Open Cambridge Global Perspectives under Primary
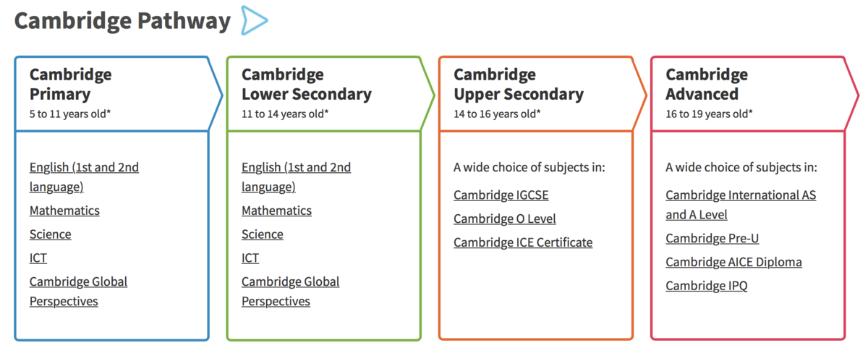 [78, 292]
